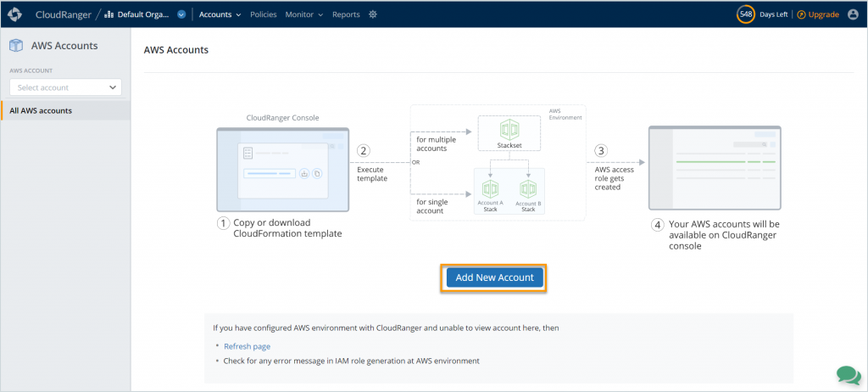Click the accounts list console thumbnail

715,168
